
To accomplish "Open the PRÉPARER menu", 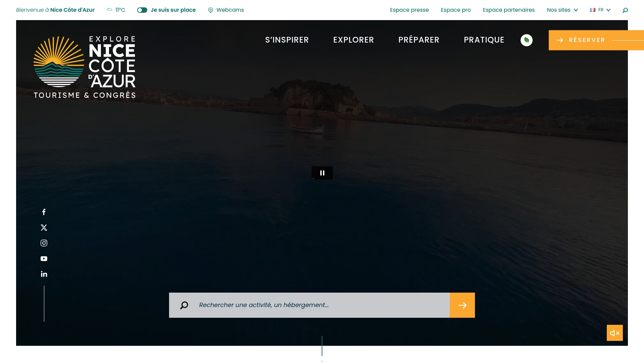I will pyautogui.click(x=419, y=40).
